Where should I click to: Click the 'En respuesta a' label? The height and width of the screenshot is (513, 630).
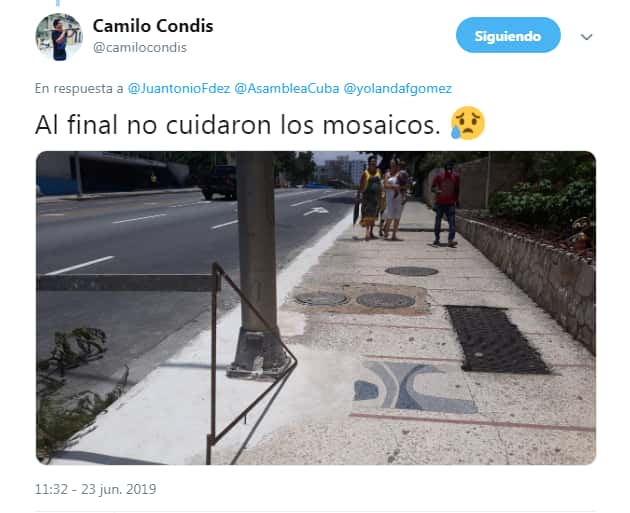coord(79,88)
